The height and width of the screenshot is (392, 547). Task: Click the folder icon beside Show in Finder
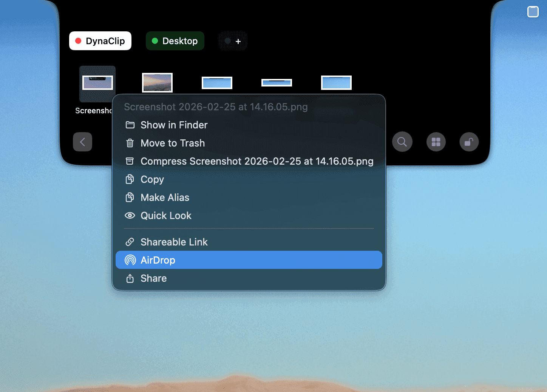(130, 125)
